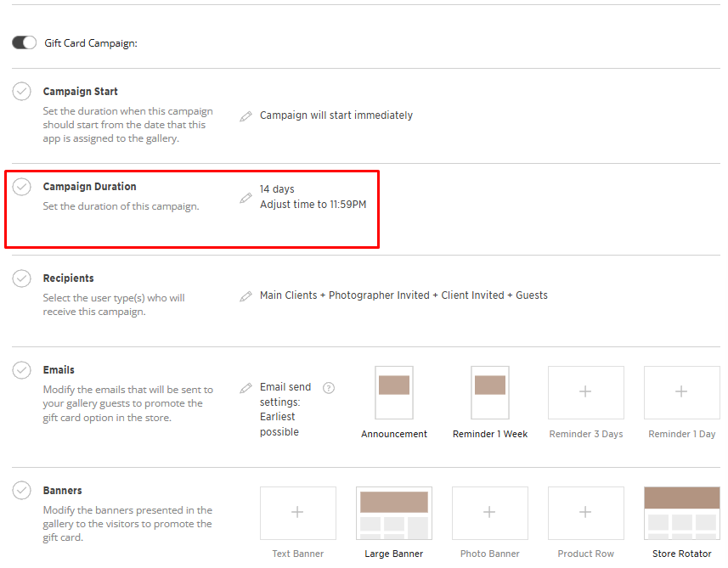Edit Email send settings with pencil icon
The width and height of the screenshot is (728, 568).
[x=245, y=388]
